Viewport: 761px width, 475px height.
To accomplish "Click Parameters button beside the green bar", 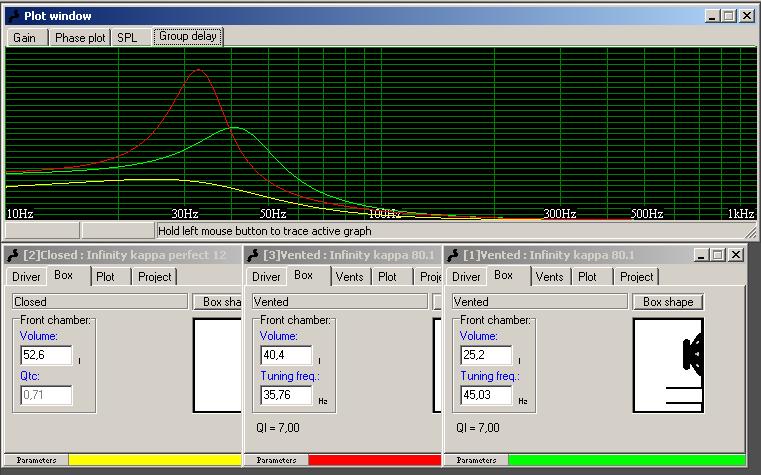I will point(476,460).
